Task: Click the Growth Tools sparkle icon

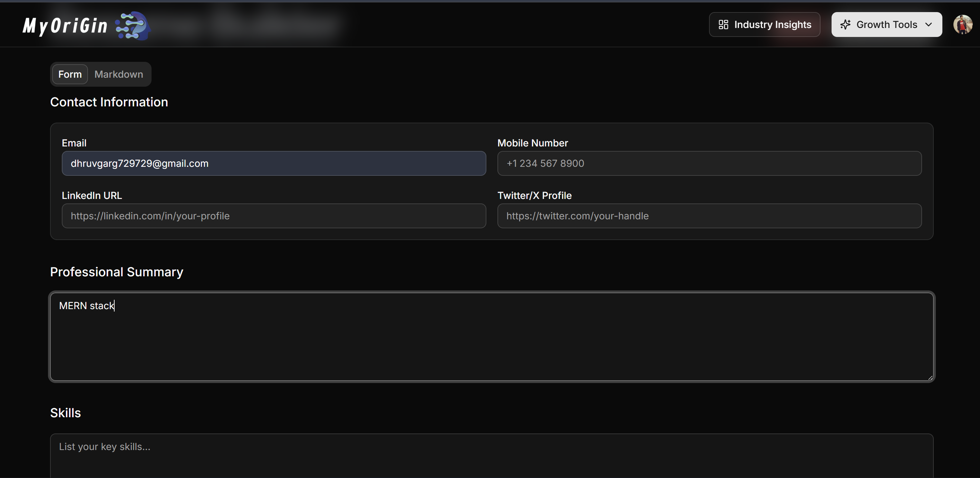Action: click(x=845, y=25)
